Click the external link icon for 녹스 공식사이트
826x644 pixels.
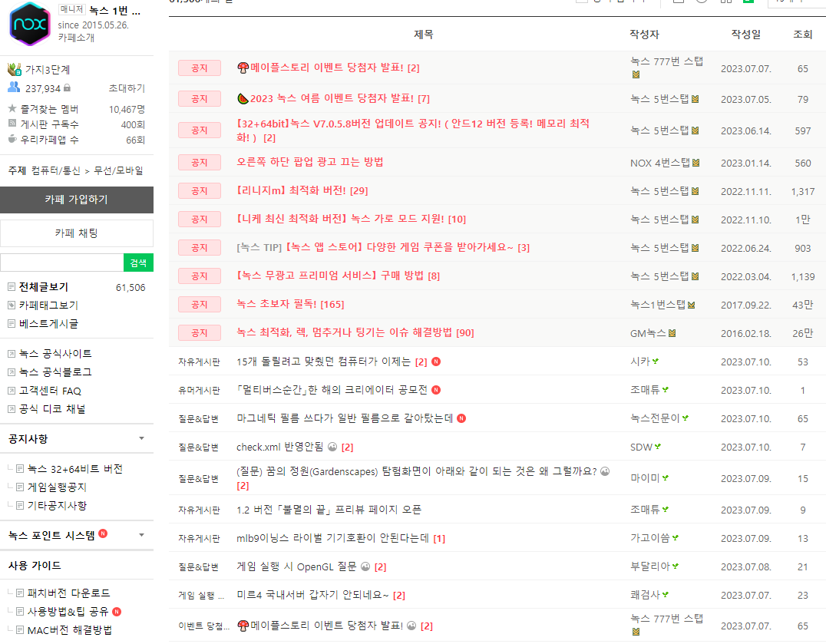click(x=12, y=354)
